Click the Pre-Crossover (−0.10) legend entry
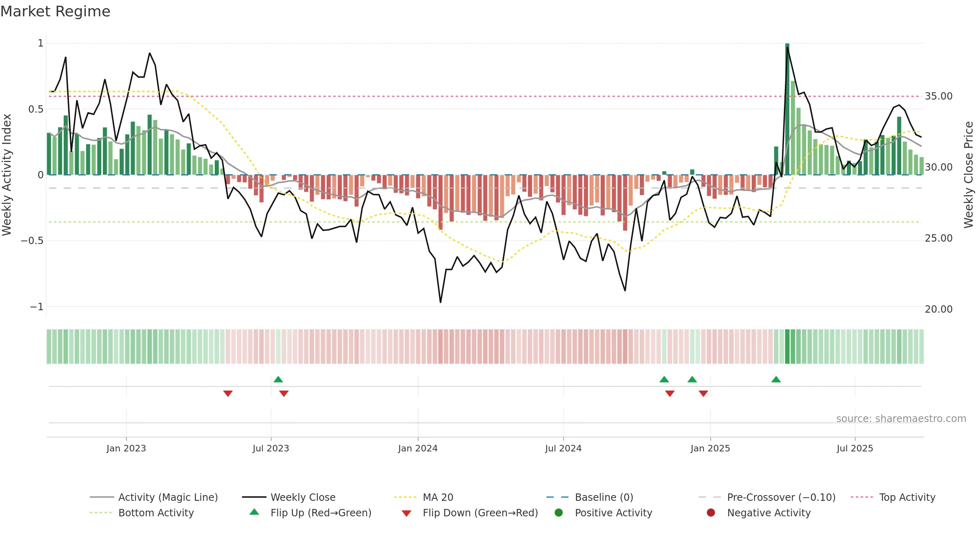Image resolution: width=980 pixels, height=551 pixels. point(767,497)
